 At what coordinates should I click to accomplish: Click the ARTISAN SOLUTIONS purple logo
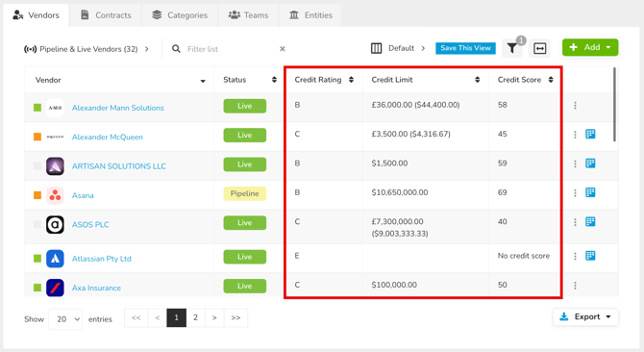point(55,166)
